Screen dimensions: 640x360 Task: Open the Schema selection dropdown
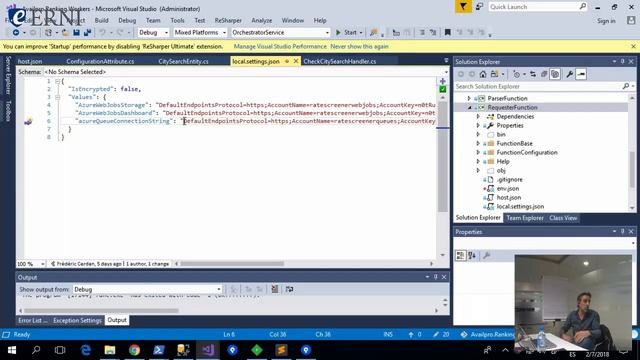click(245, 72)
